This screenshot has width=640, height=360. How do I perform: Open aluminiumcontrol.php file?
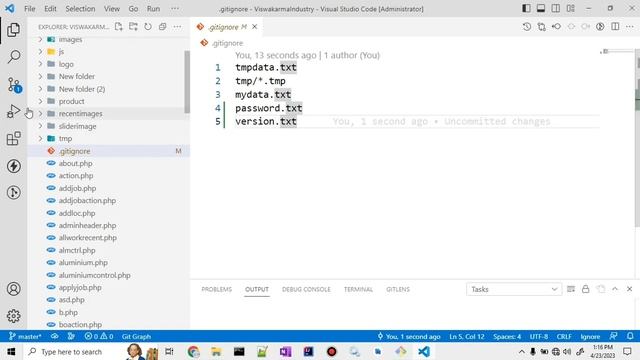[95, 275]
